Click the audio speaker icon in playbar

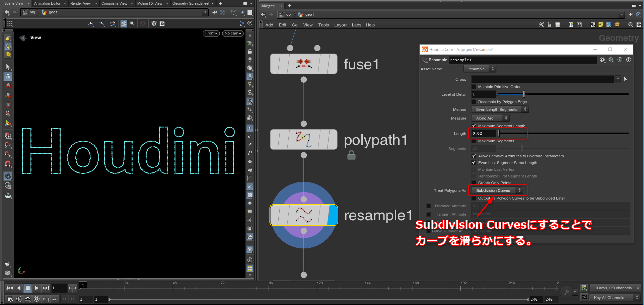tap(19, 299)
